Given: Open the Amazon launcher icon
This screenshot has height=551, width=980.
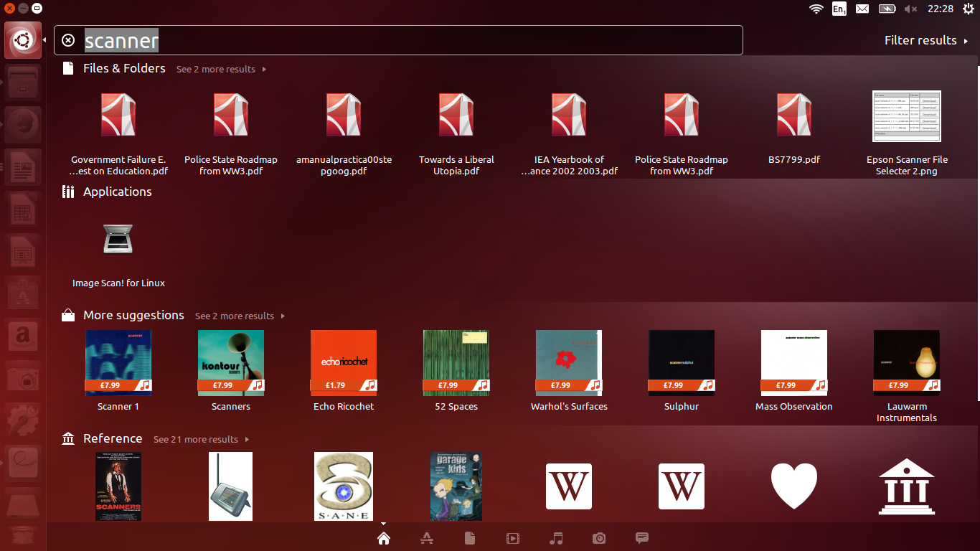Looking at the screenshot, I should click(x=22, y=336).
